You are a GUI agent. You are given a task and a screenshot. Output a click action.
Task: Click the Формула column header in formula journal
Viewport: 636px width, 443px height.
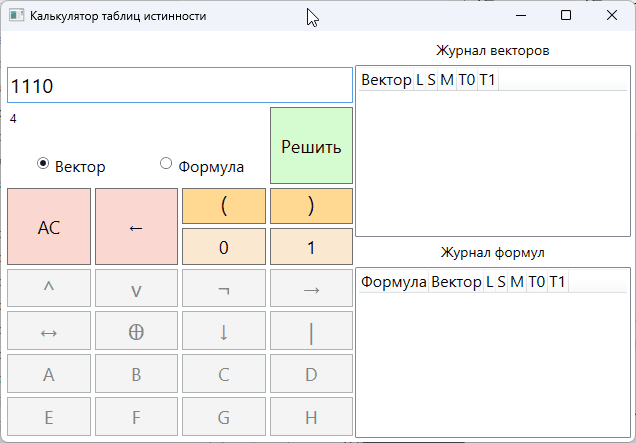(x=393, y=282)
